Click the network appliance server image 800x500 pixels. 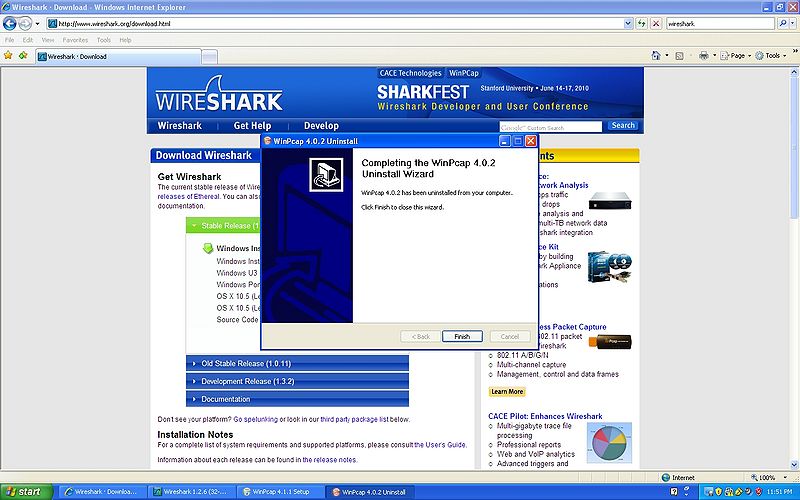point(610,201)
